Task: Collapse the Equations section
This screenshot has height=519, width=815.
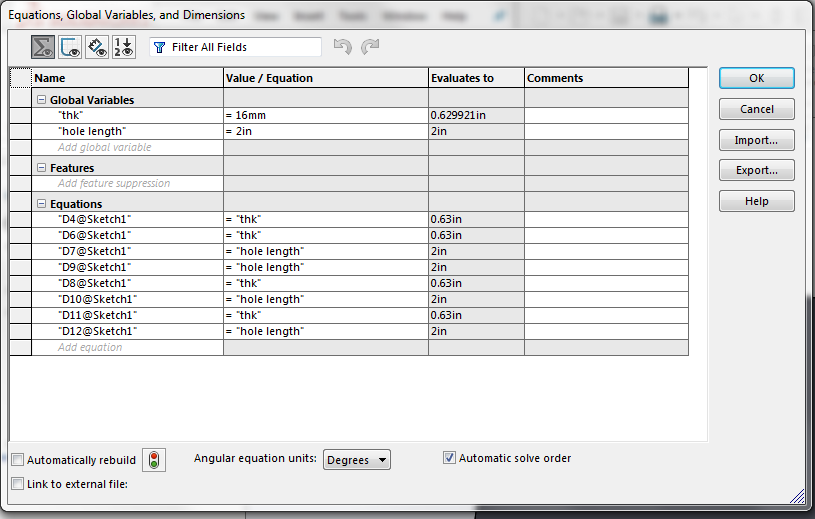Action: (x=42, y=204)
